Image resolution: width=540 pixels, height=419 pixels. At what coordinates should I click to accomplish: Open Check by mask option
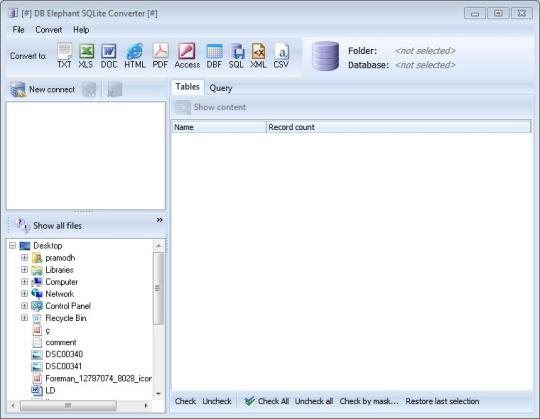(x=369, y=401)
